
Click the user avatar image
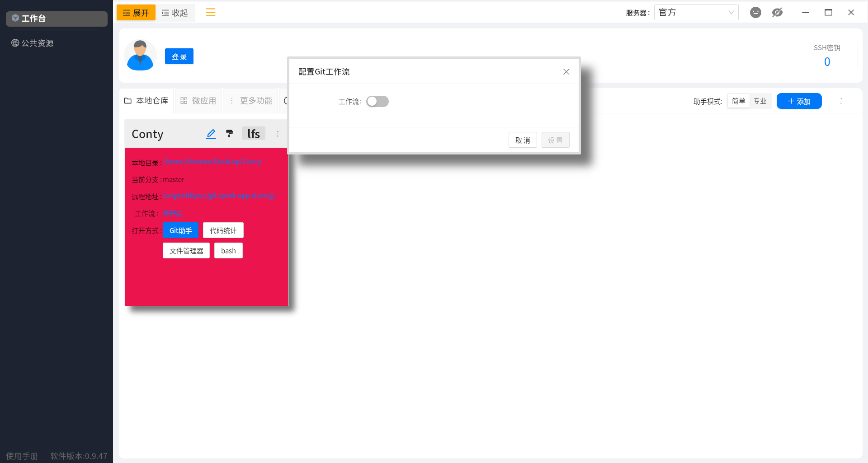(x=140, y=55)
